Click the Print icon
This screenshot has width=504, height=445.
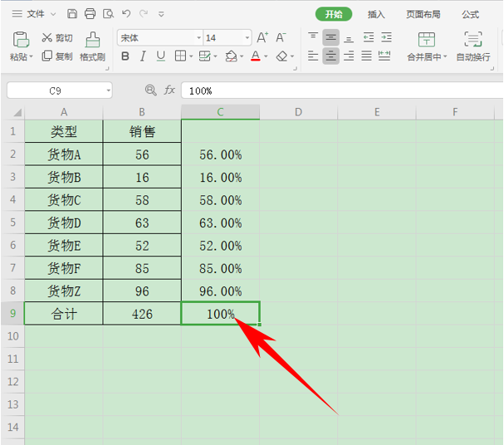90,14
